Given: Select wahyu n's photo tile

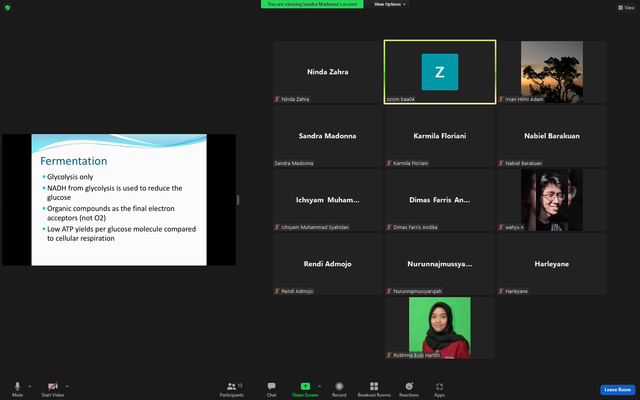Looking at the screenshot, I should pos(552,200).
